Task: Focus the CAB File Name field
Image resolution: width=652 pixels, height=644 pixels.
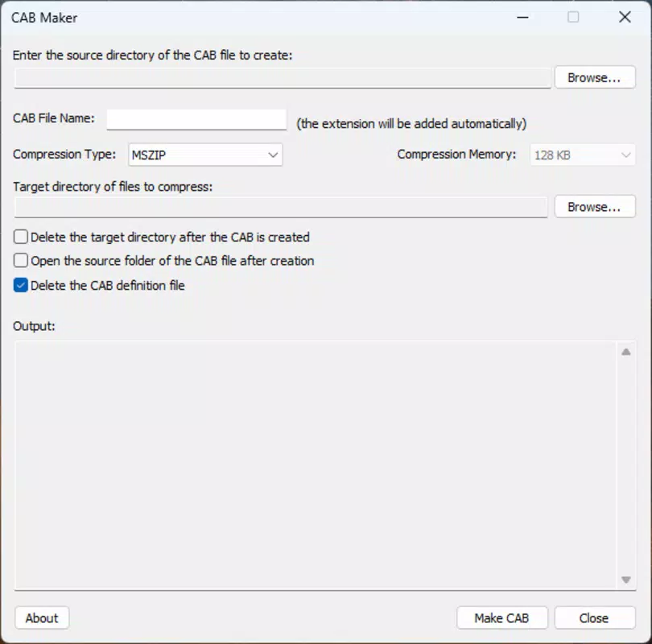Action: [x=196, y=119]
